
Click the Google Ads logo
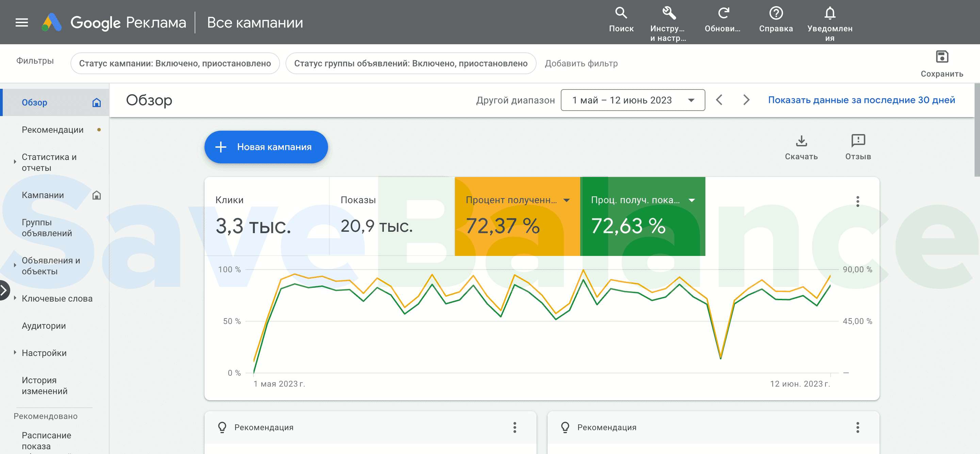click(51, 22)
